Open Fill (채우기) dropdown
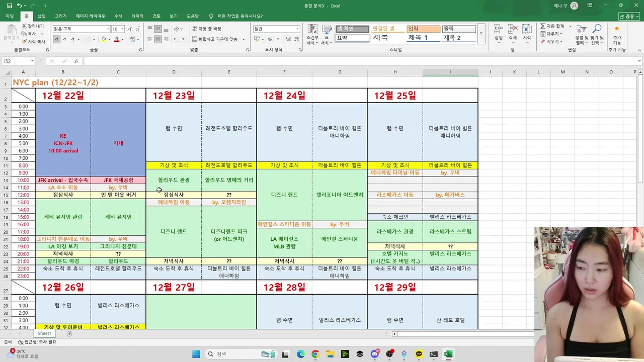This screenshot has width=644, height=362. click(x=552, y=34)
